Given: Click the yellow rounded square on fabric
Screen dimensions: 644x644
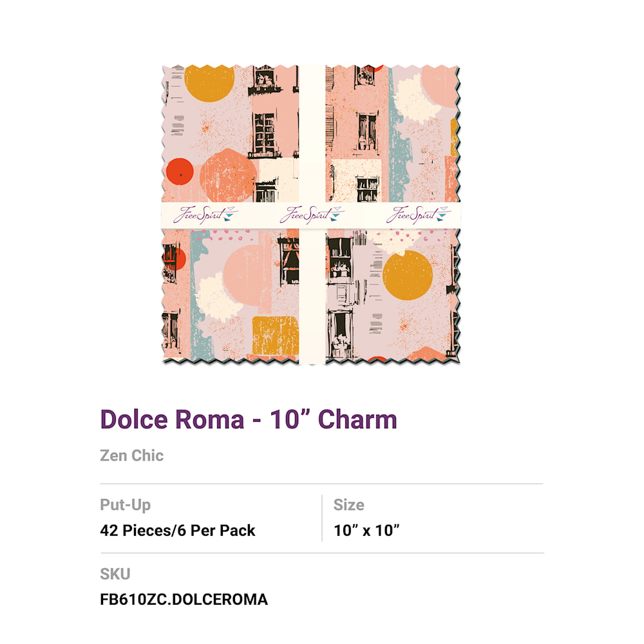Looking at the screenshot, I should (x=275, y=336).
